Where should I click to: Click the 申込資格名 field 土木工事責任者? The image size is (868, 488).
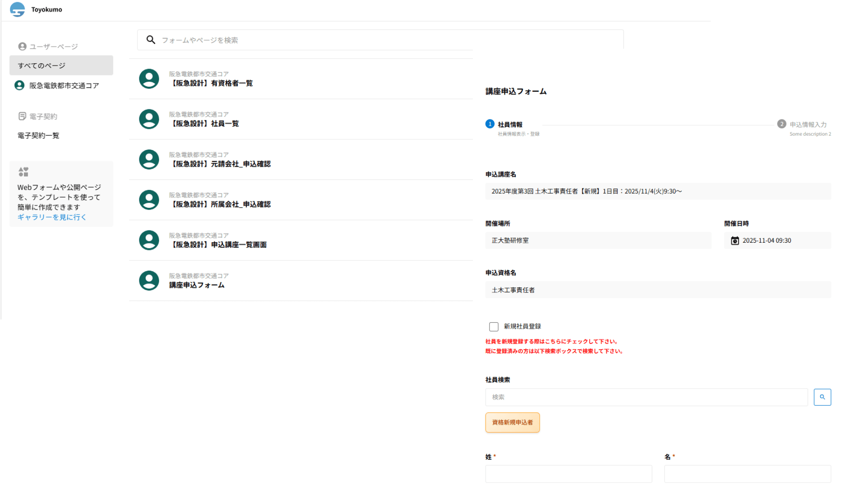click(x=658, y=290)
